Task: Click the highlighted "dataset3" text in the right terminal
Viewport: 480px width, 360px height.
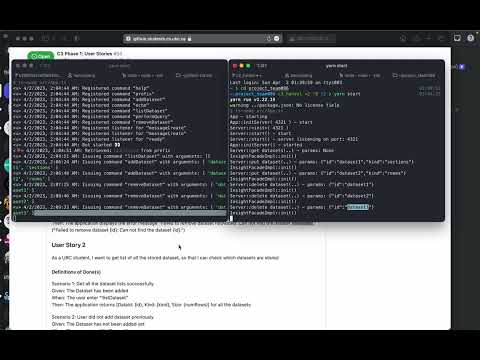Action: (358, 207)
